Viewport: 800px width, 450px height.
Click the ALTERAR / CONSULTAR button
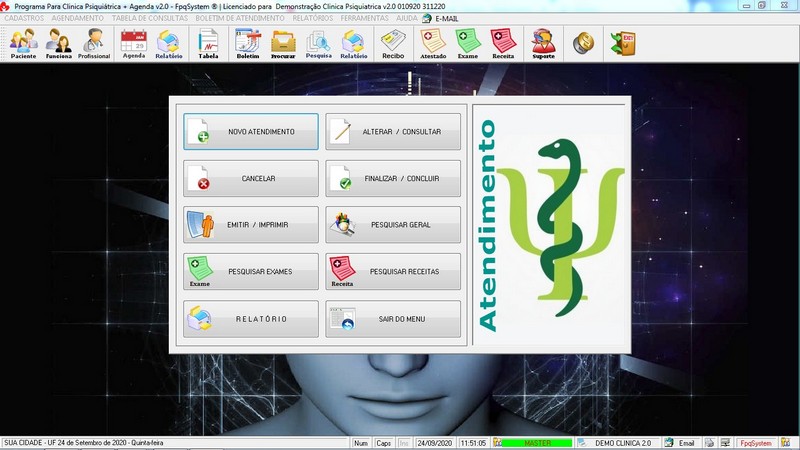coord(393,132)
